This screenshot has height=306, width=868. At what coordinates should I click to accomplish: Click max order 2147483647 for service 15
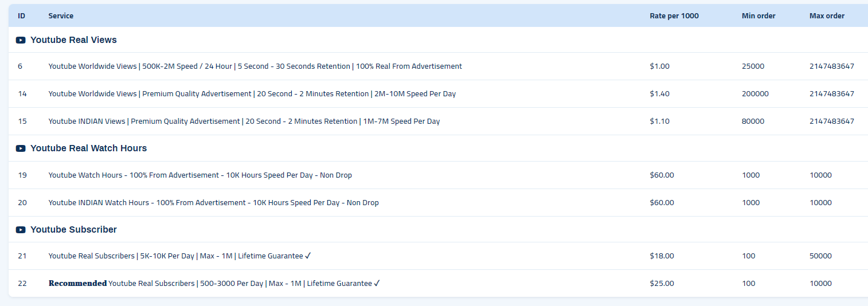click(x=831, y=121)
